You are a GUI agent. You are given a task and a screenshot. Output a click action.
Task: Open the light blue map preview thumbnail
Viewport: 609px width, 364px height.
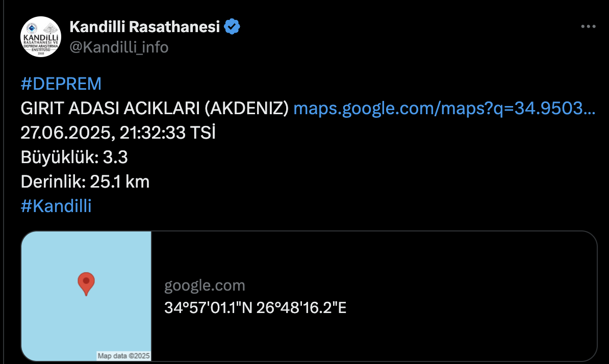coord(86,296)
